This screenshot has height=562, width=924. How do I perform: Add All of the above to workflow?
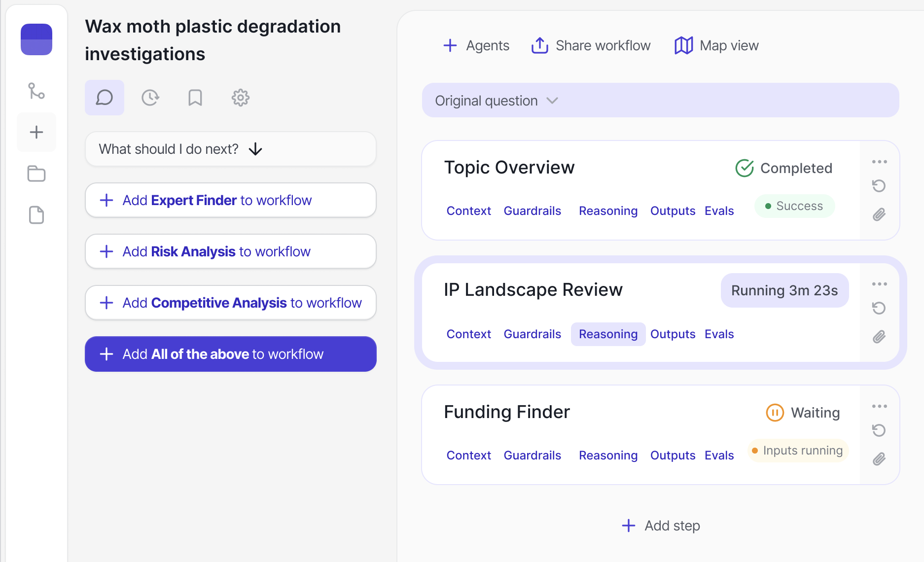[230, 353]
